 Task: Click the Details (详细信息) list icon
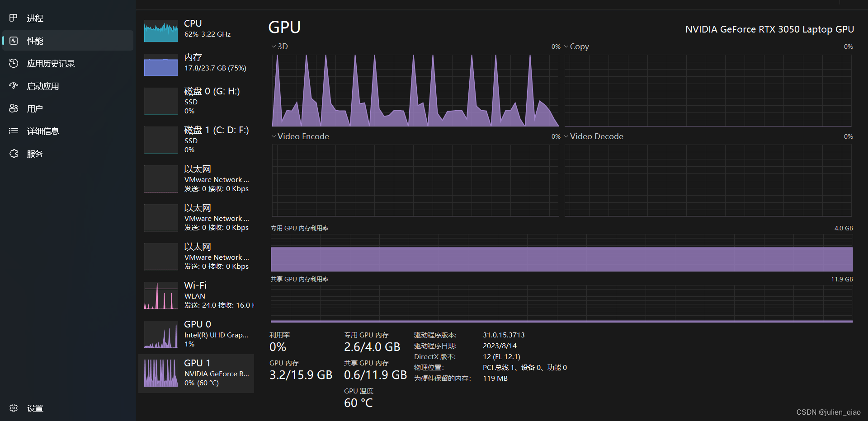[14, 131]
